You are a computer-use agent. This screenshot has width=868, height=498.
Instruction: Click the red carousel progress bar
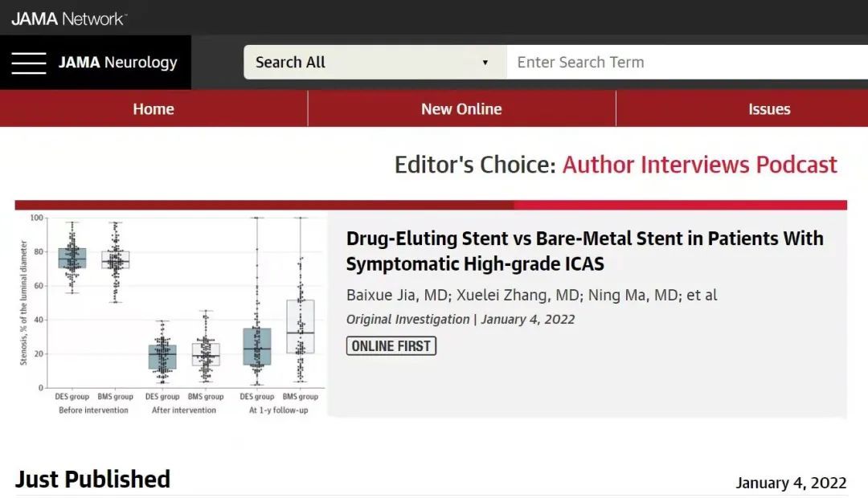(431, 205)
